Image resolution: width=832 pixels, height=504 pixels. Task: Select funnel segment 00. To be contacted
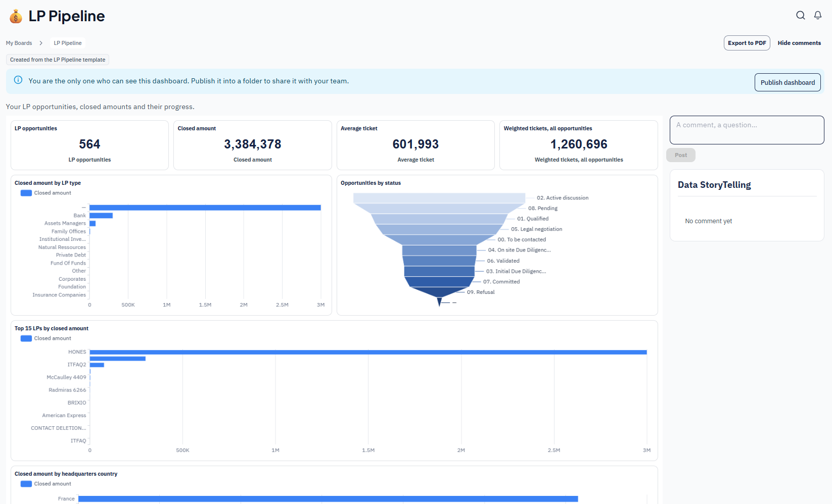(x=439, y=240)
